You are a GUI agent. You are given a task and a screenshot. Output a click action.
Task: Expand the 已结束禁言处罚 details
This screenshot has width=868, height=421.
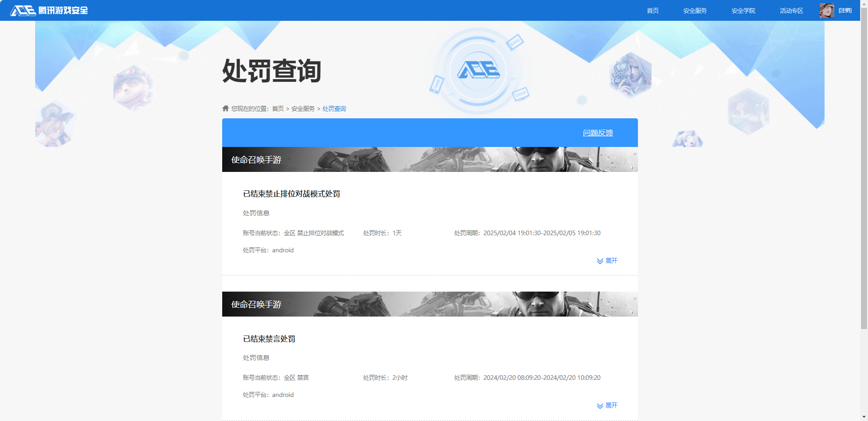click(607, 405)
